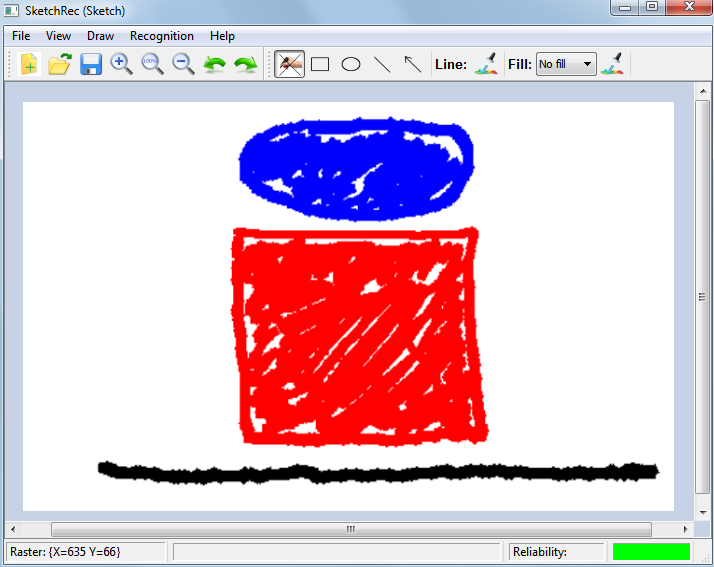
Task: Select the ellipse shape tool
Action: (351, 64)
